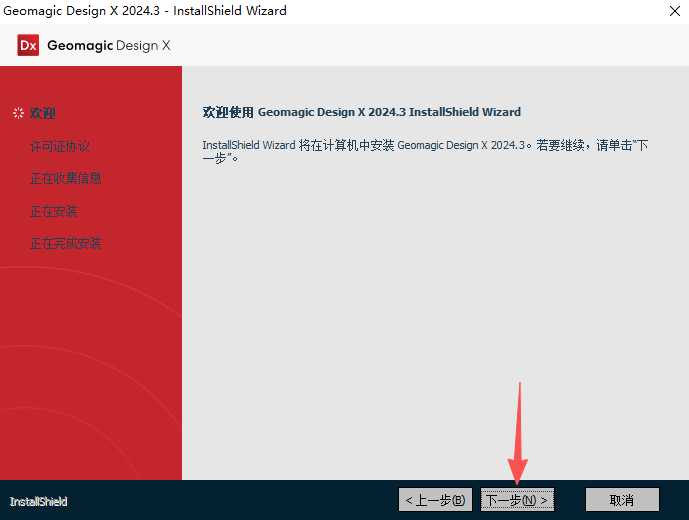This screenshot has width=689, height=520.
Task: Click the window title bar text
Action: pos(145,11)
